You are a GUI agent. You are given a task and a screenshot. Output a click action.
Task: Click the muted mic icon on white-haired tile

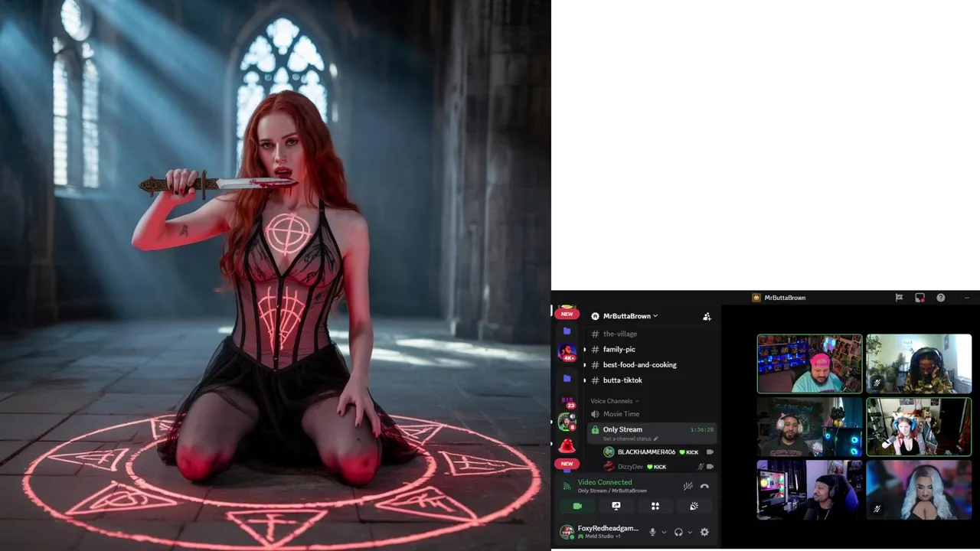877,508
